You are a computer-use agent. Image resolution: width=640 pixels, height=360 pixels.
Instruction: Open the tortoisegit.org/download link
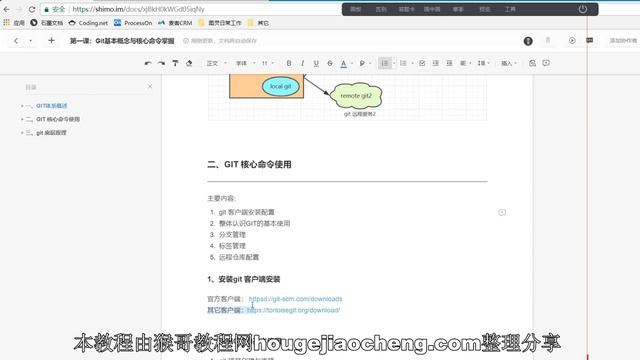click(x=293, y=310)
